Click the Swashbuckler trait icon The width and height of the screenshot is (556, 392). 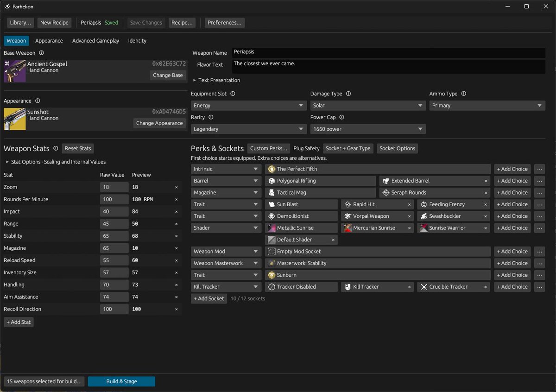pos(424,216)
